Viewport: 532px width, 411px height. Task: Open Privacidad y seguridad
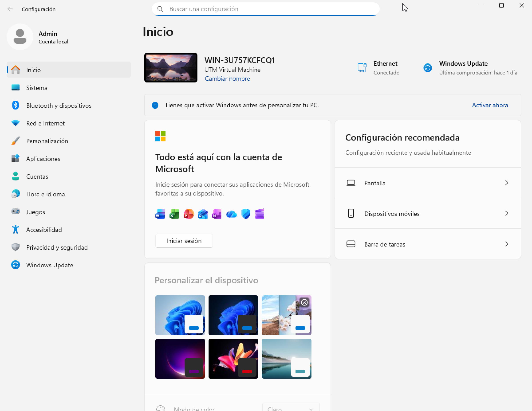click(69, 247)
